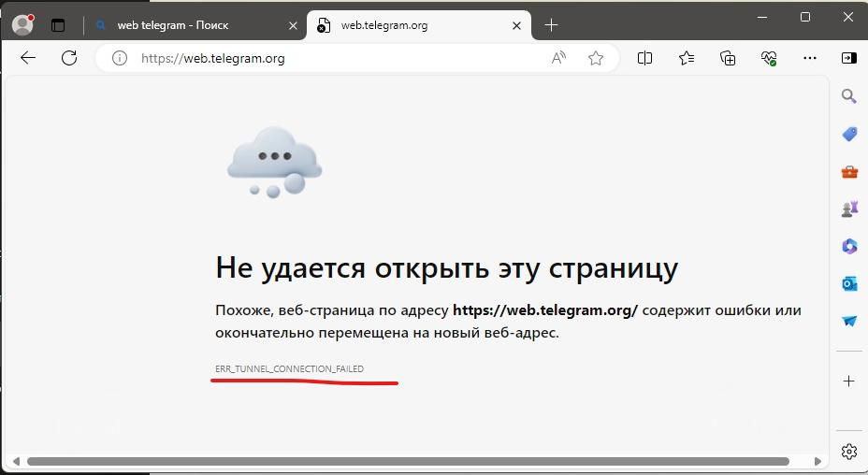This screenshot has height=475, width=868.
Task: Click the scrollbar right arrow
Action: (817, 461)
